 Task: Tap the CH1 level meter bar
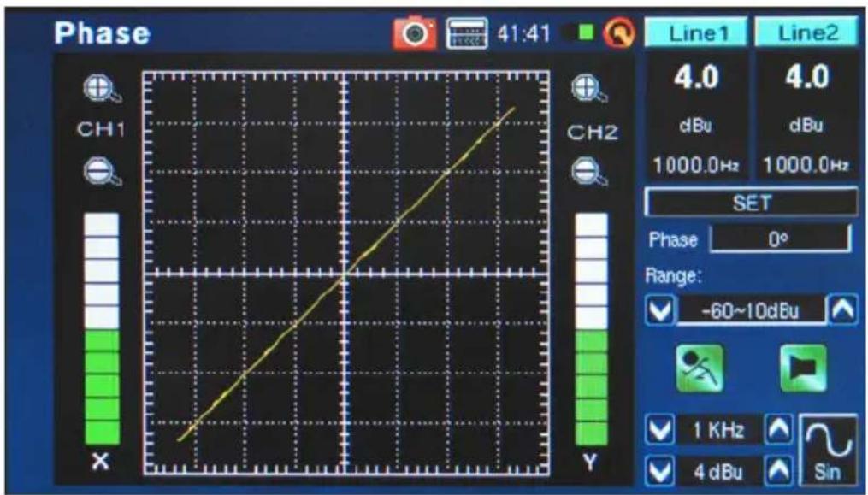coord(102,329)
